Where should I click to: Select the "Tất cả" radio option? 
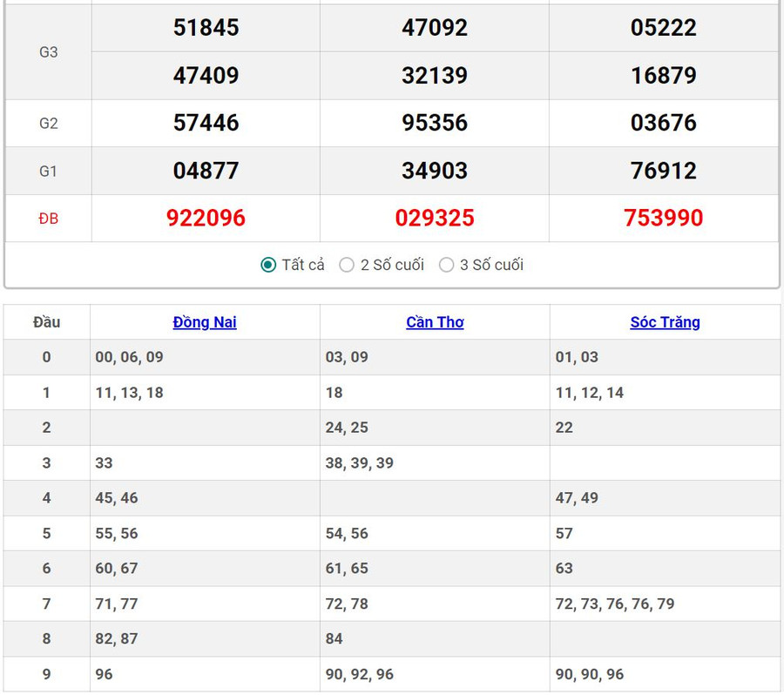coord(269,265)
